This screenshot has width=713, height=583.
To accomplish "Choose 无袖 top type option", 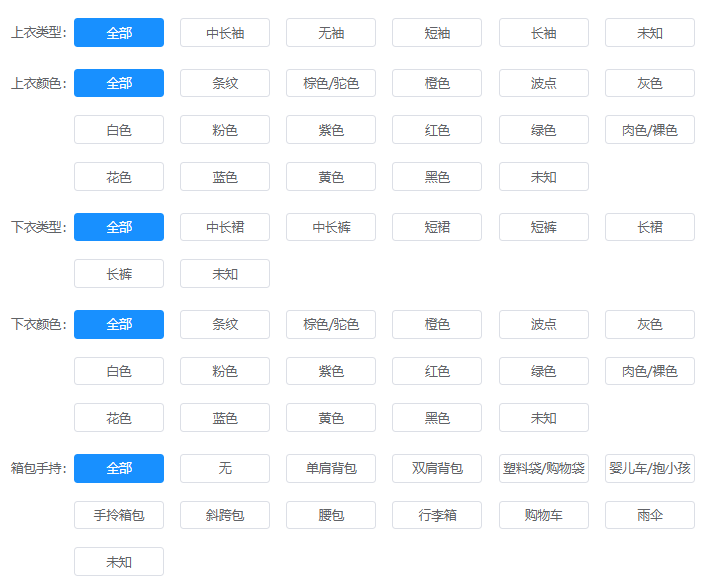I will click(x=331, y=33).
